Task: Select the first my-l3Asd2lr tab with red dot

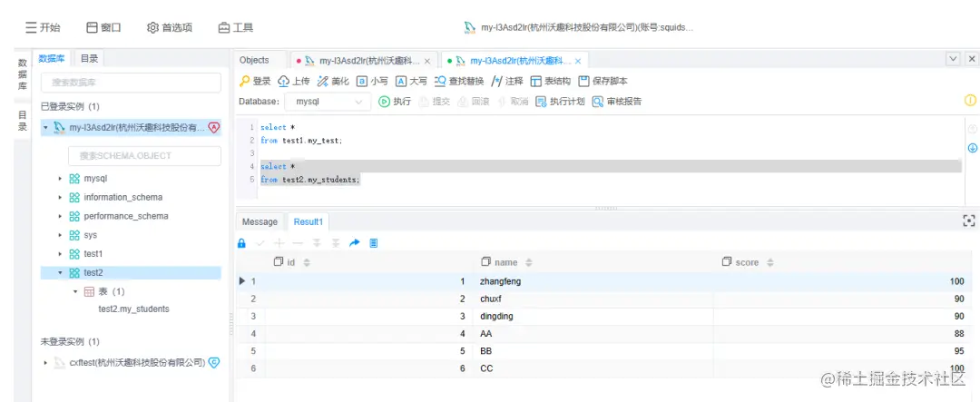Action: tap(363, 61)
